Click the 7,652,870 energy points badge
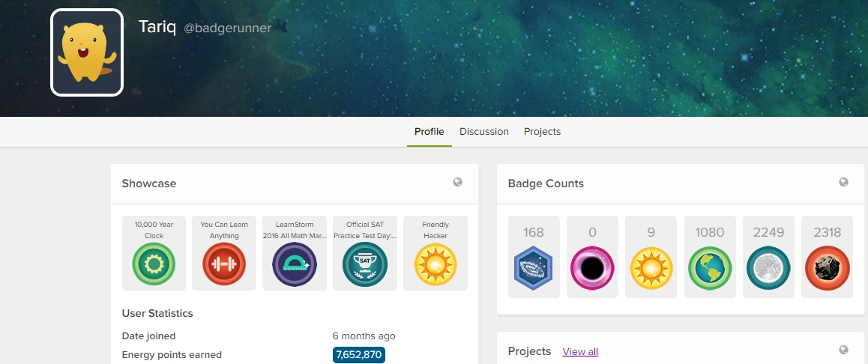The height and width of the screenshot is (364, 868). (359, 355)
